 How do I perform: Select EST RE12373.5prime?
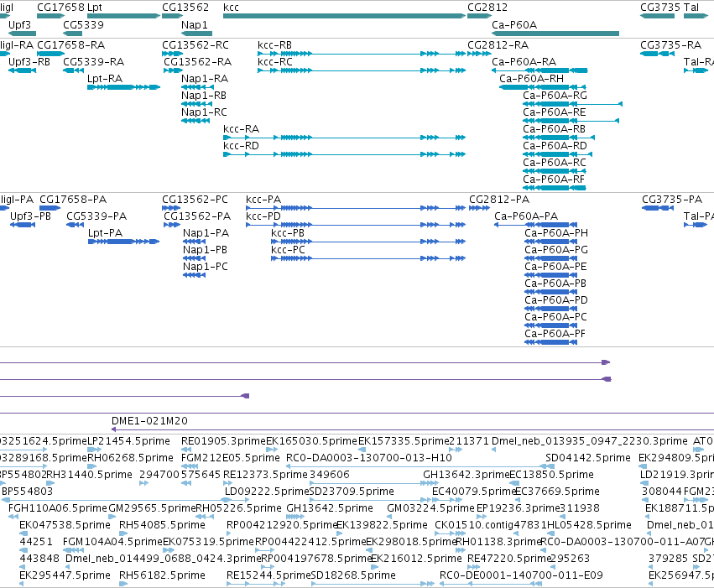pos(265,475)
